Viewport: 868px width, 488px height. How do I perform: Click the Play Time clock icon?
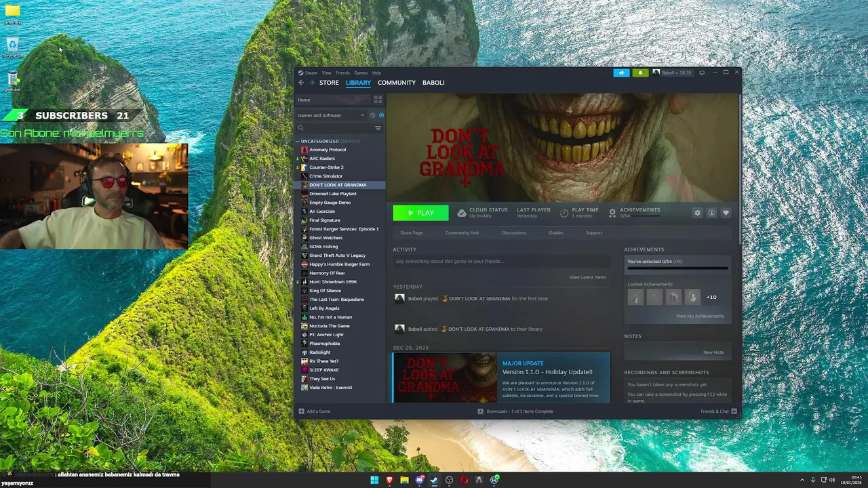click(564, 213)
